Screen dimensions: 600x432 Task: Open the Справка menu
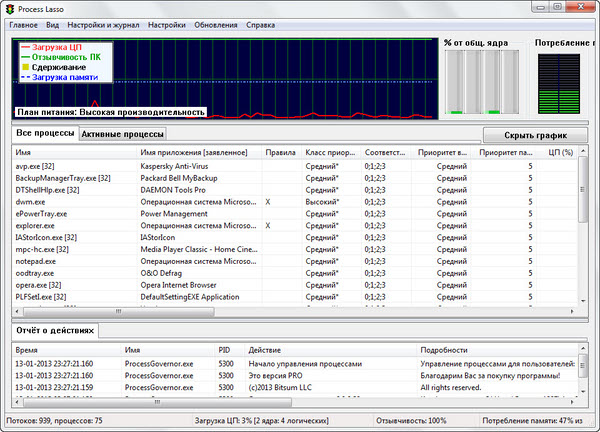[261, 23]
